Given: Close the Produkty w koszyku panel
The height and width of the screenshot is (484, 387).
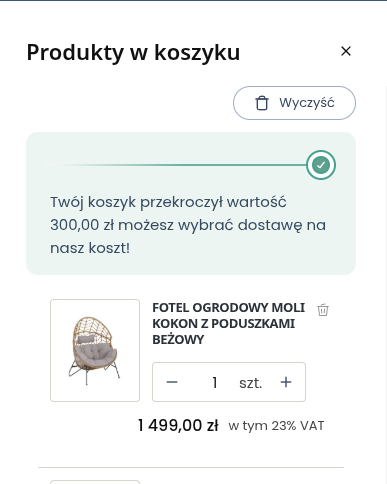Looking at the screenshot, I should (x=346, y=51).
